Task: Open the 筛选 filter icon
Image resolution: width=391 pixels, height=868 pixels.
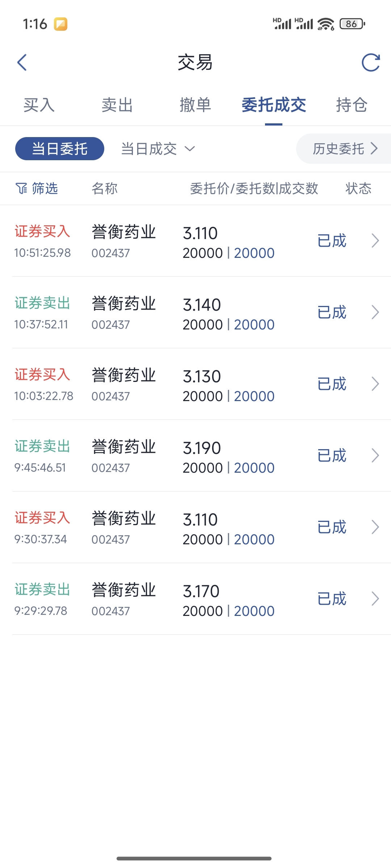Action: click(x=21, y=188)
